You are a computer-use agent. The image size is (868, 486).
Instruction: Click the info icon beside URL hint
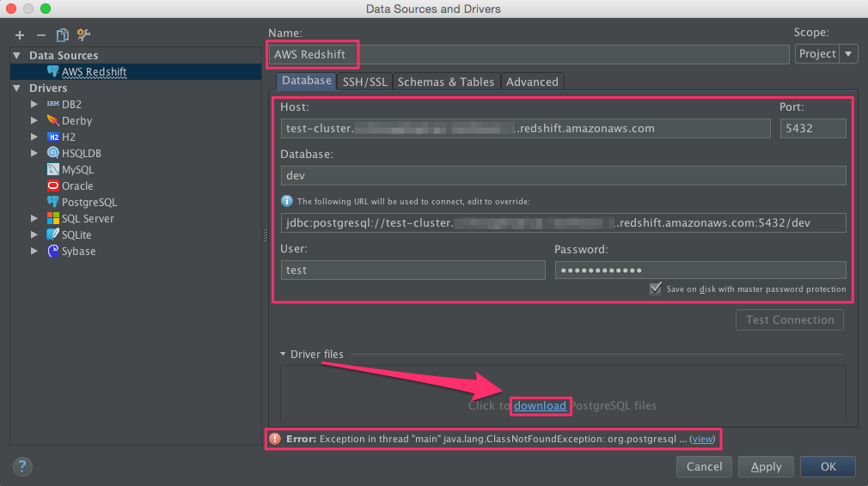(287, 201)
